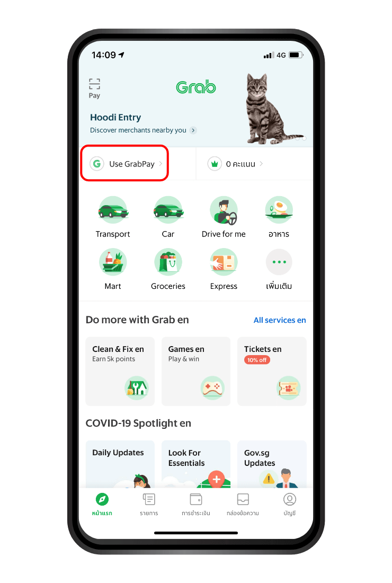Expand Use GrabPay chevron
The height and width of the screenshot is (583, 392).
[x=161, y=164]
